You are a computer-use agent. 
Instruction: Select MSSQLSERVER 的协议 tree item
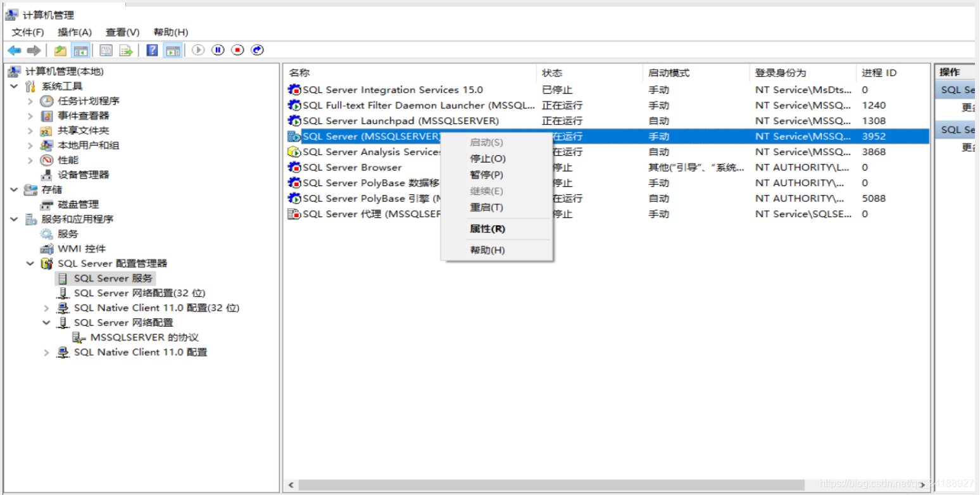144,337
